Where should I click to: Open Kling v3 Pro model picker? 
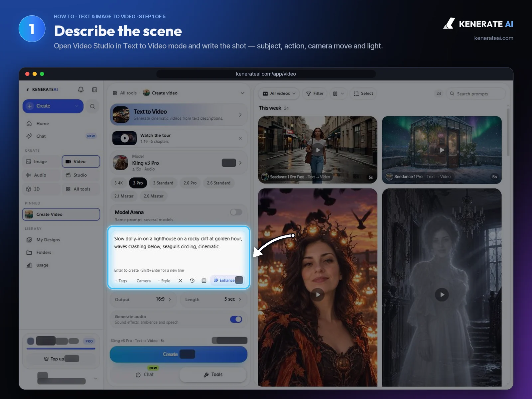click(179, 163)
